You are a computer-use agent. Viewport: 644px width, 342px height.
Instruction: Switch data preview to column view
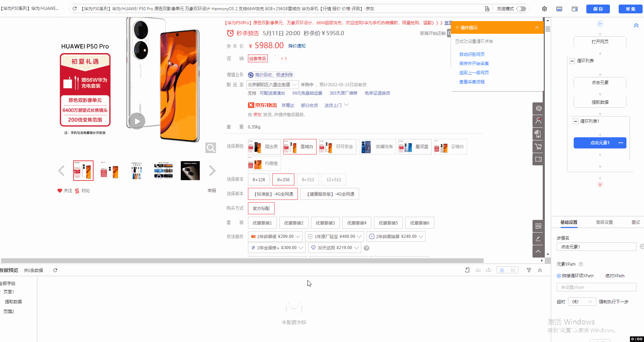513,270
